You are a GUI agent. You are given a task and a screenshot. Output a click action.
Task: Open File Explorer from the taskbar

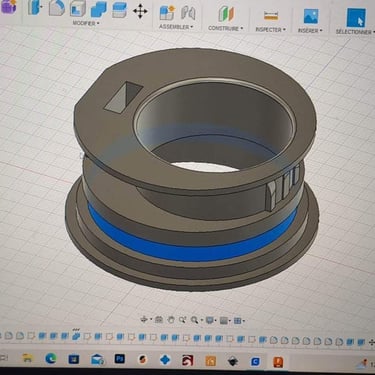(28, 358)
